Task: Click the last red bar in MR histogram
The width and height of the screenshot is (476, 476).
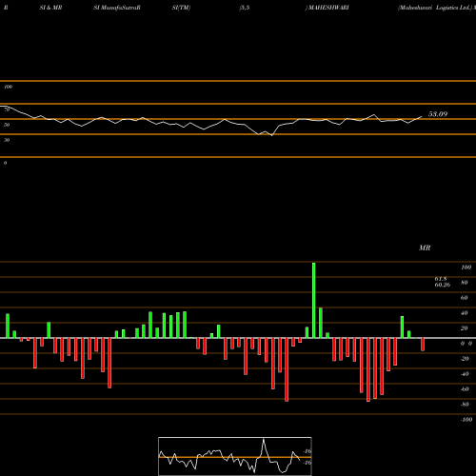Action: point(423,345)
